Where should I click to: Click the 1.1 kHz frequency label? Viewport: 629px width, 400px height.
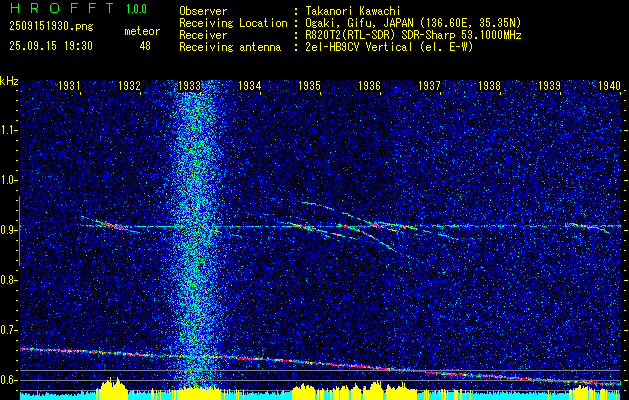click(8, 130)
